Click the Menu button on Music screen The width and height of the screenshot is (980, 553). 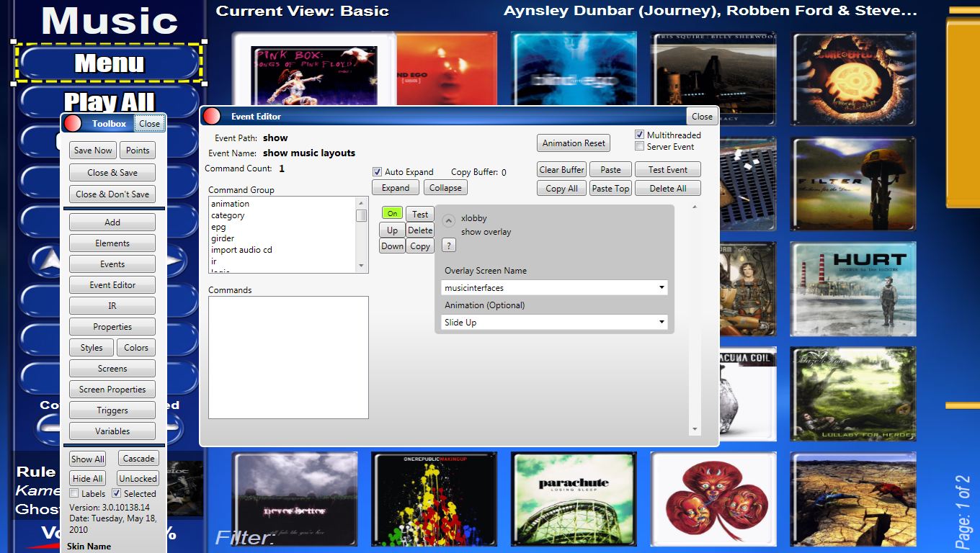[109, 63]
